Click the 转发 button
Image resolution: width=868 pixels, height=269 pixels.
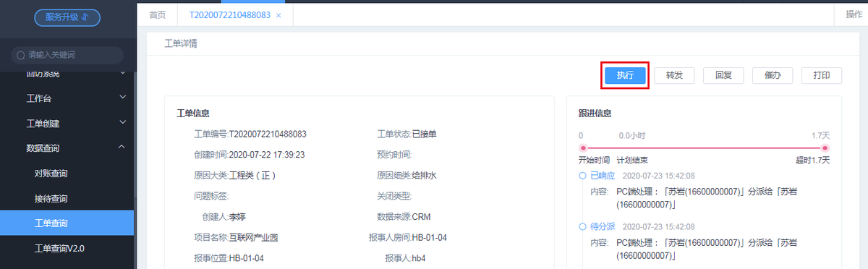(x=674, y=75)
